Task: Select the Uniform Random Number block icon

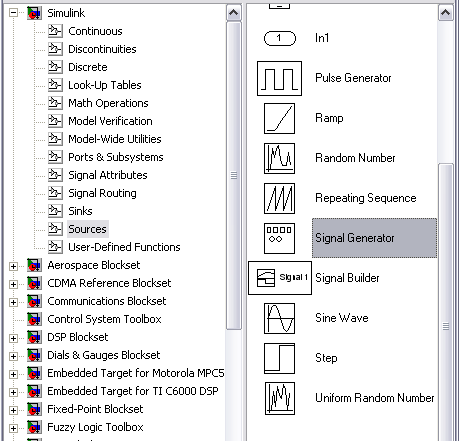Action: [280, 398]
